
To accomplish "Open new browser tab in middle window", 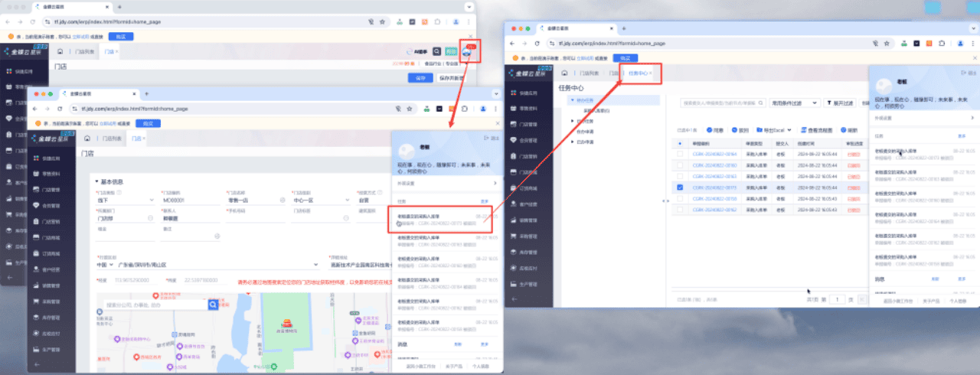I will pyautogui.click(x=145, y=93).
